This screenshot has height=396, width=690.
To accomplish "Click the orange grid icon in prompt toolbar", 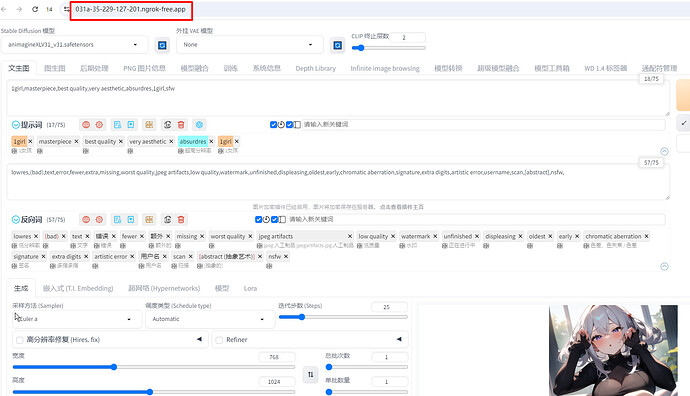I will (x=149, y=125).
